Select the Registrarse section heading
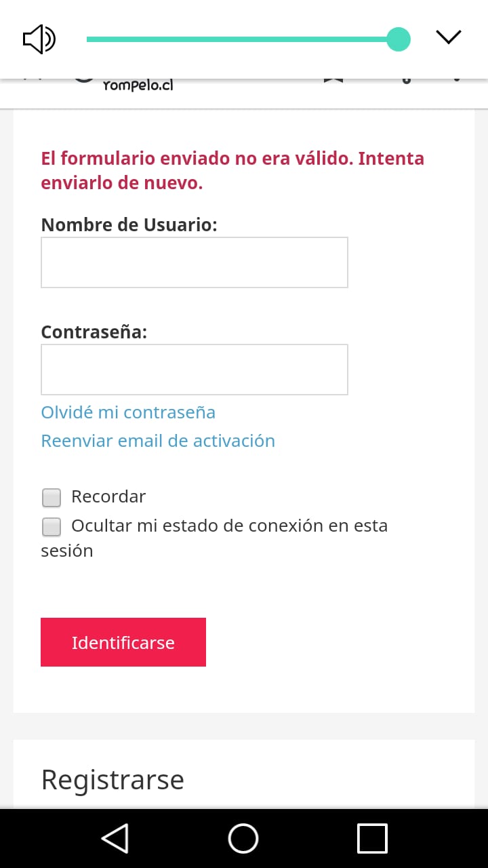Screen dimensions: 488x868 pyautogui.click(x=113, y=780)
